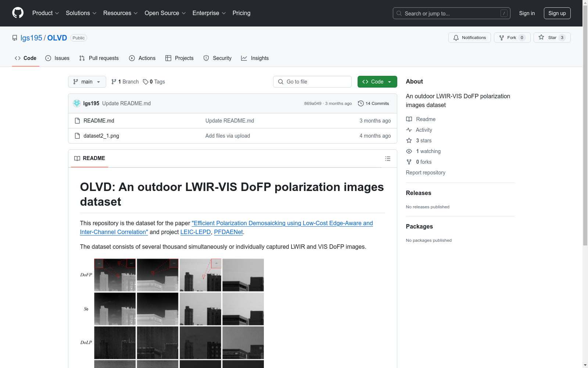
Task: View the 14 Commits history
Action: pyautogui.click(x=373, y=103)
